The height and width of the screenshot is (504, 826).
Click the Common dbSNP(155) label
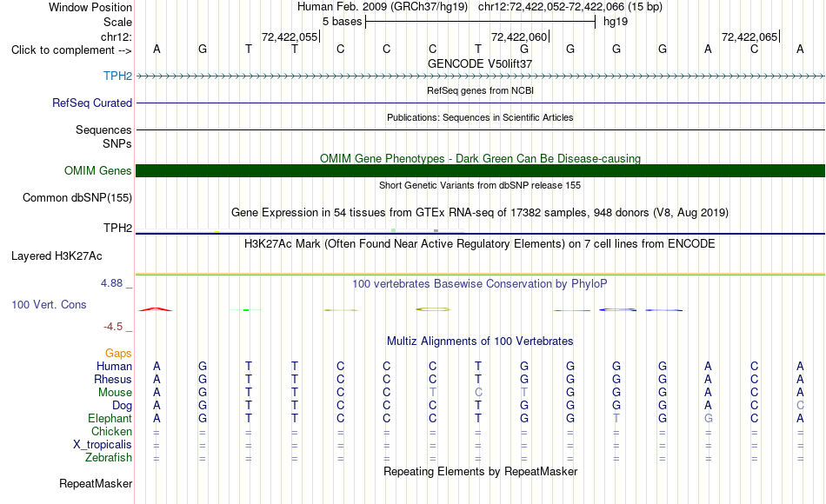(x=77, y=198)
